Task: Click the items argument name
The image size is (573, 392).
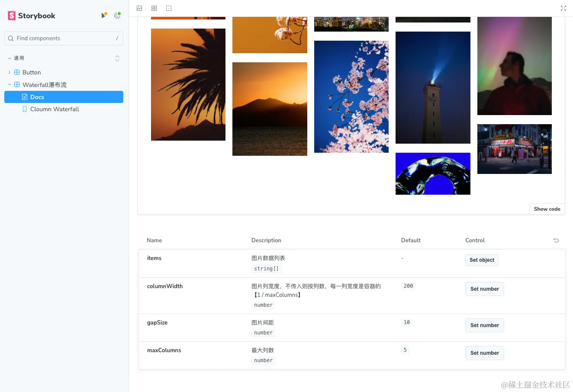Action: (x=154, y=258)
